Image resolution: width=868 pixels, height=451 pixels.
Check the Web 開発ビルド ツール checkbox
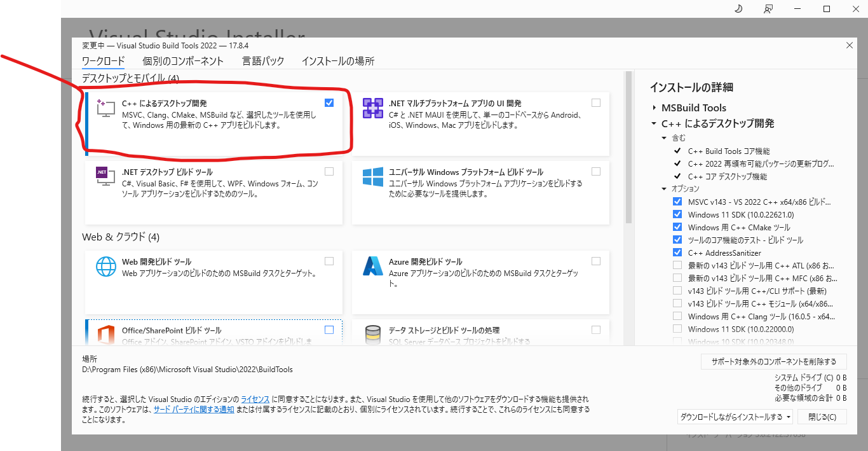point(329,261)
